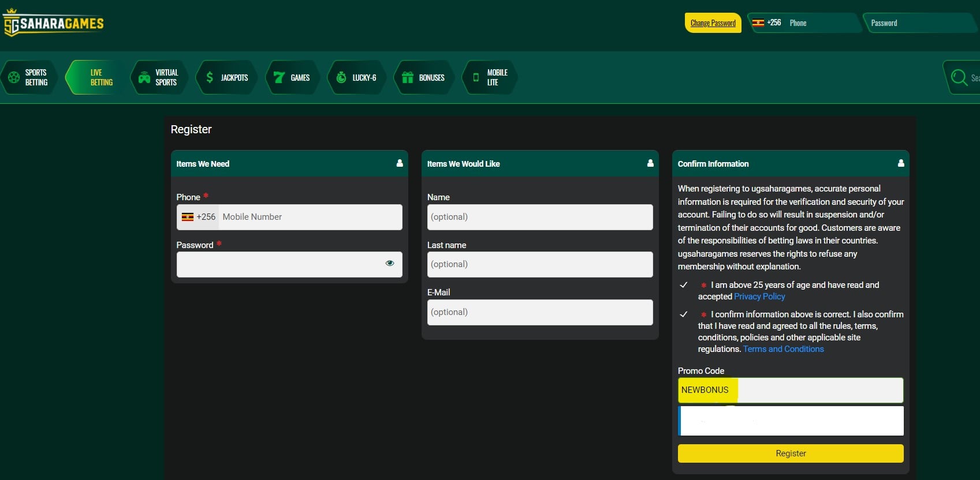Click the Register page heading
Viewport: 980px width, 480px height.
pyautogui.click(x=191, y=129)
